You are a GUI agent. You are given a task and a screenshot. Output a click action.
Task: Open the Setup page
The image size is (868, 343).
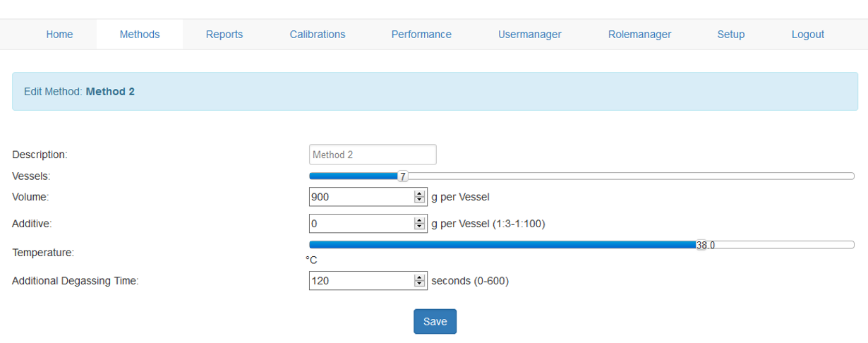[x=730, y=34]
